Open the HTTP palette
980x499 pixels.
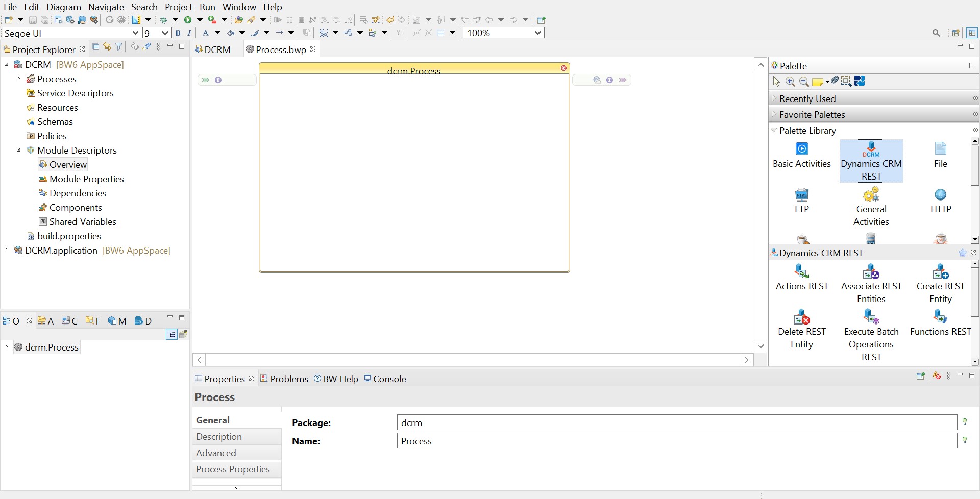940,201
